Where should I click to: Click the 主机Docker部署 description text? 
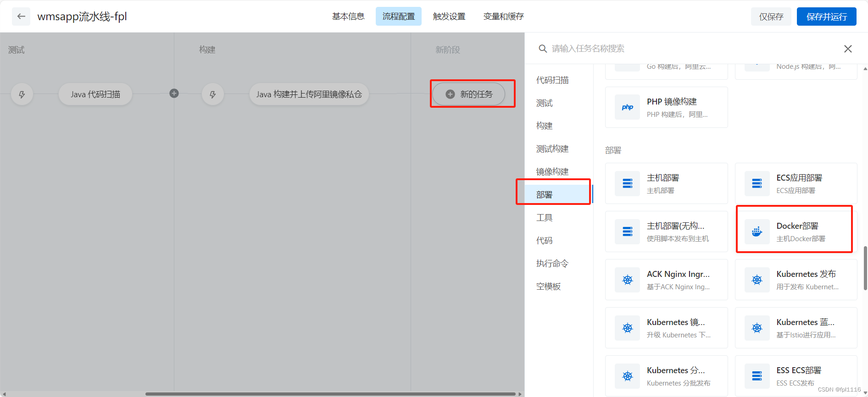tap(801, 239)
